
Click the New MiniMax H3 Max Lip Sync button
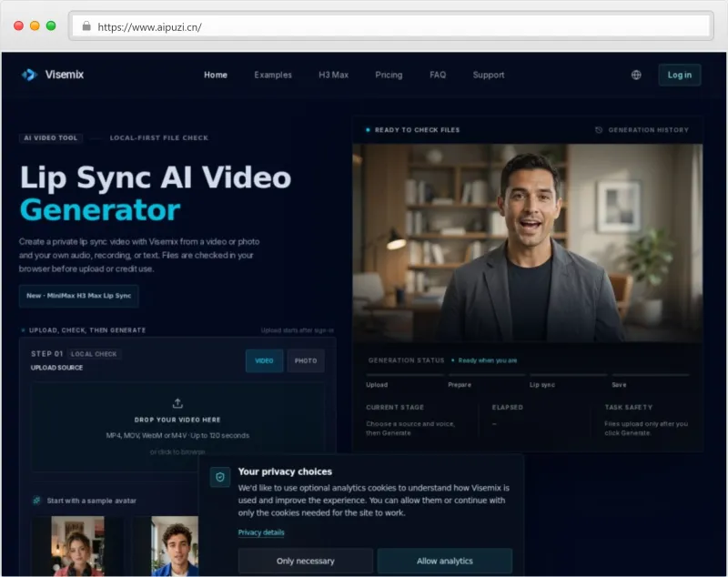click(x=79, y=296)
